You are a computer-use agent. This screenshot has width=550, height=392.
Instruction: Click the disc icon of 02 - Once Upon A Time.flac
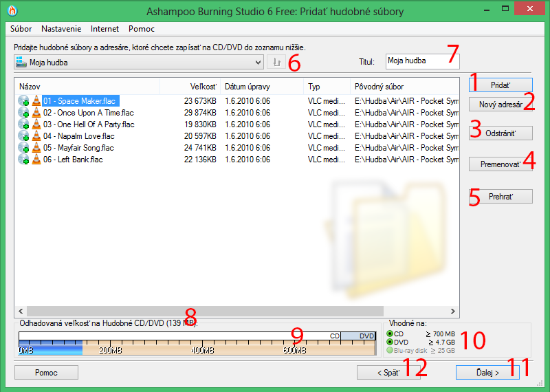[x=23, y=113]
